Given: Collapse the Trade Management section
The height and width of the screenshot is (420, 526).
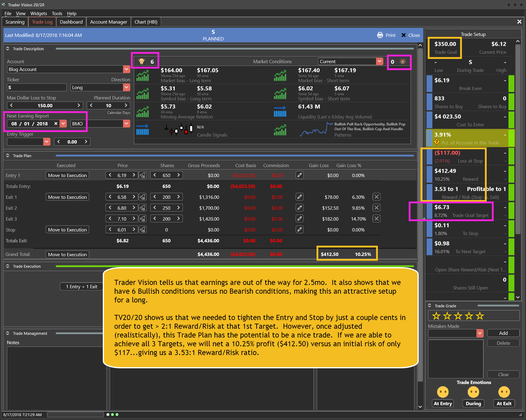Looking at the screenshot, I should tap(8, 333).
